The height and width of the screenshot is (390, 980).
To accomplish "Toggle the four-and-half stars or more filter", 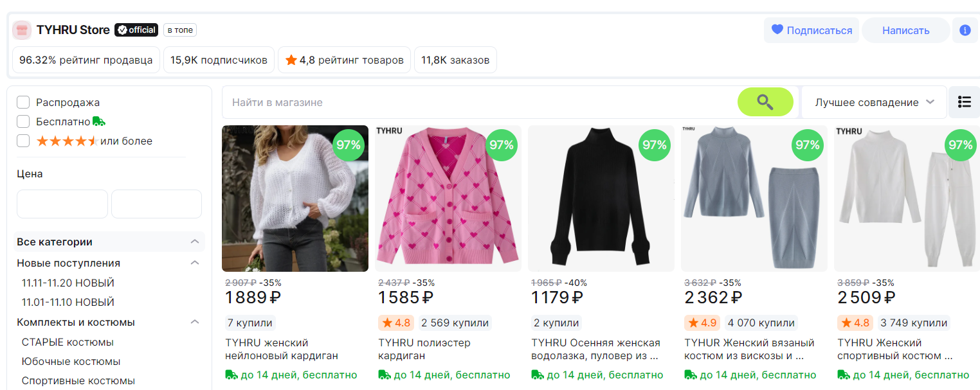I will [23, 141].
